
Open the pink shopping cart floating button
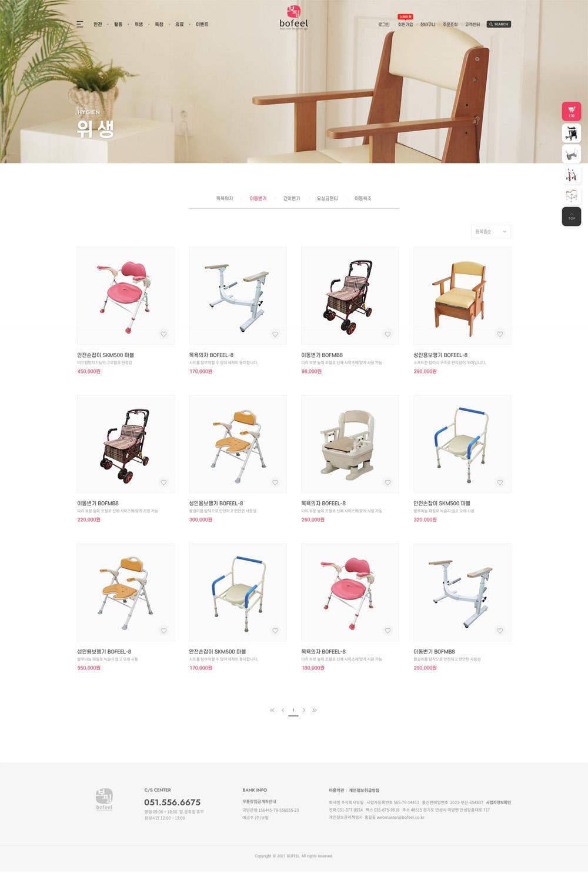coord(572,111)
